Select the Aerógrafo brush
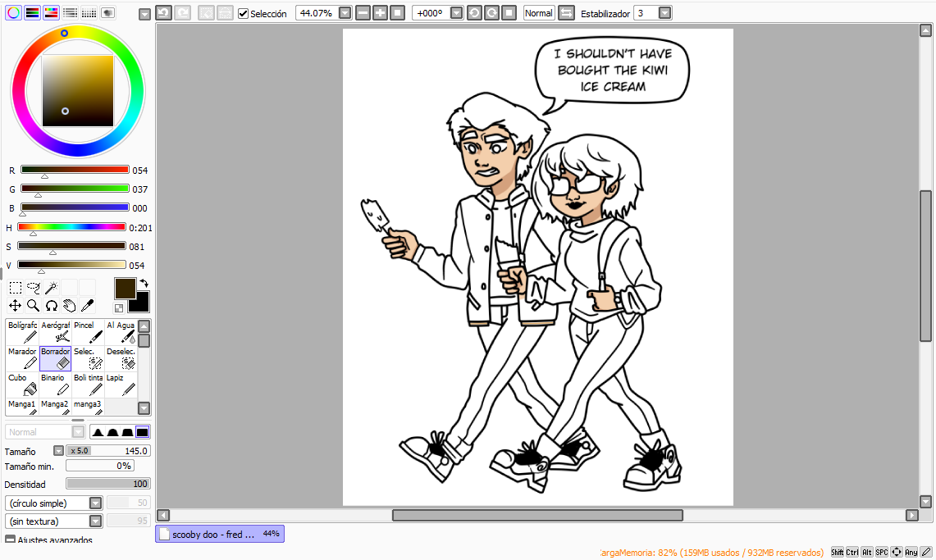The width and height of the screenshot is (936, 560). (x=55, y=332)
